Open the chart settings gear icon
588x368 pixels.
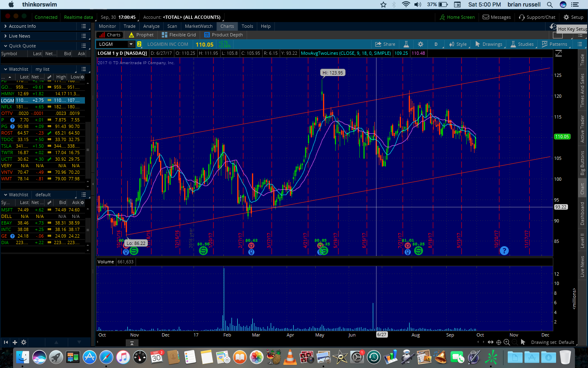421,44
